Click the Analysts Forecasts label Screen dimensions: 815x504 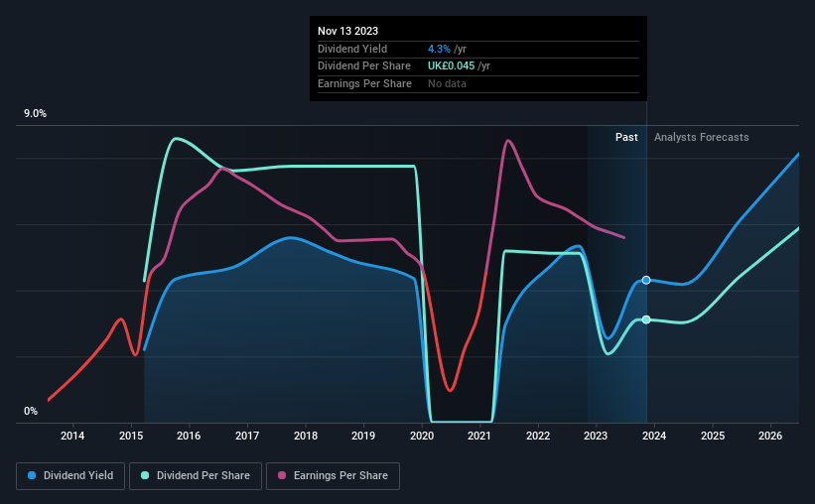pos(701,137)
